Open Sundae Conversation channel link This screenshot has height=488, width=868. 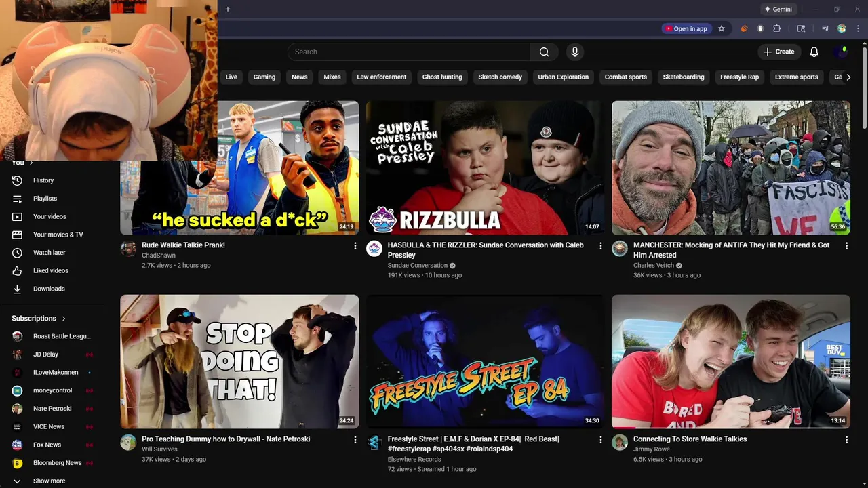417,266
